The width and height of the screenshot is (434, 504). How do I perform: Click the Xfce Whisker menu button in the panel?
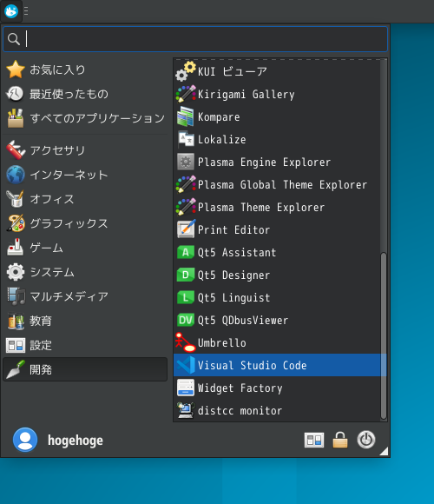(11, 11)
